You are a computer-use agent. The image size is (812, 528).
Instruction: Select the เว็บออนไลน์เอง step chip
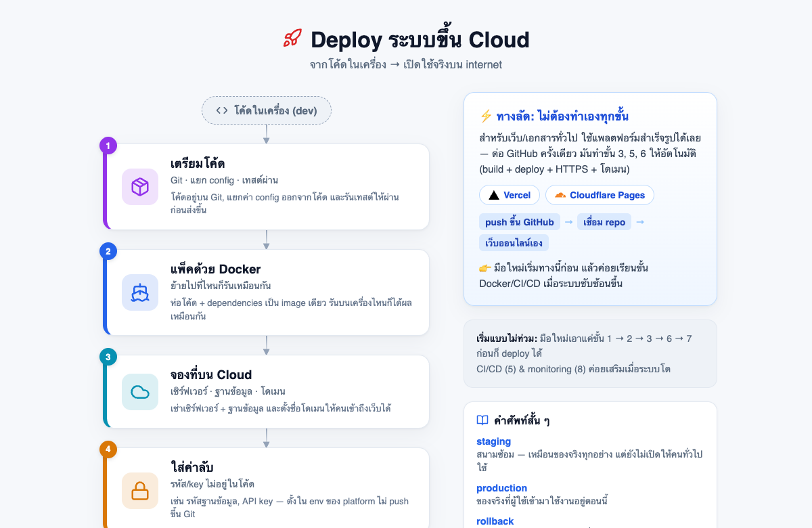514,242
